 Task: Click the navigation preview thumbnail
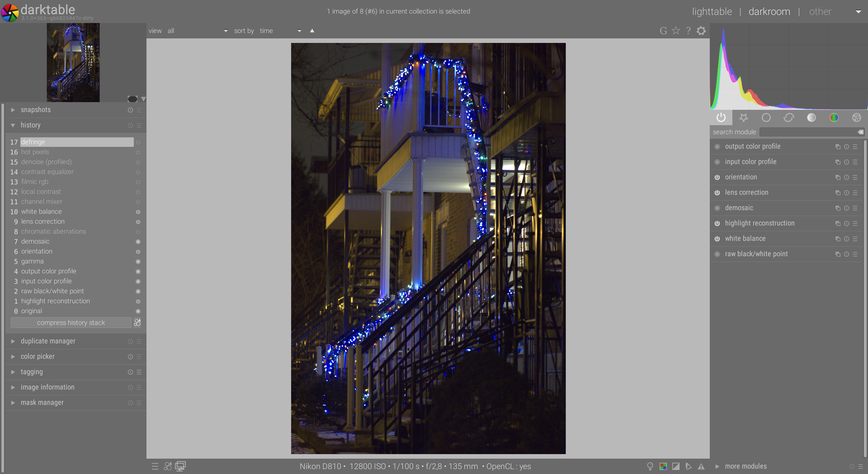click(x=73, y=63)
